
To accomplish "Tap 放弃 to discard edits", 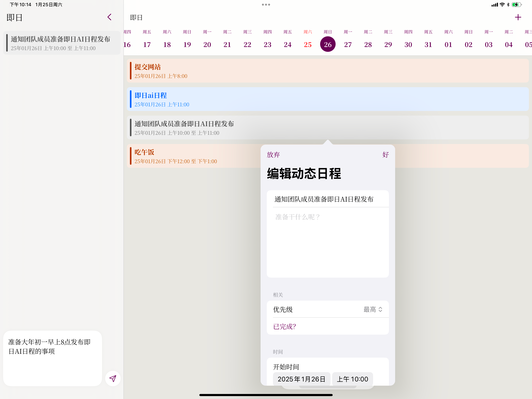I will coord(273,155).
